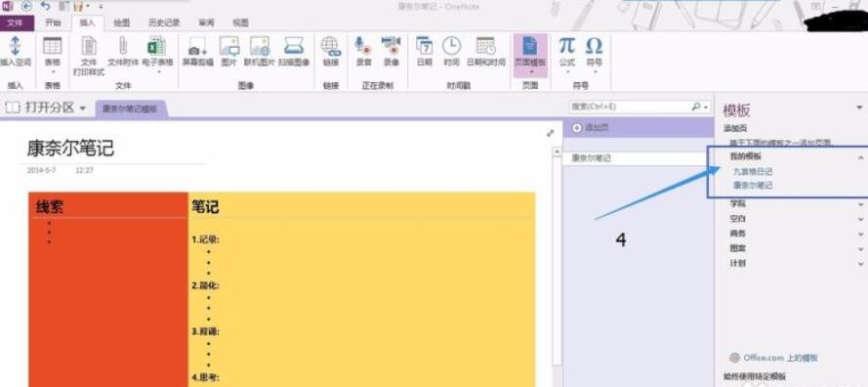Screen dimensions: 868x387
Task: Click the Back arrow in quick access toolbar
Action: point(26,6)
